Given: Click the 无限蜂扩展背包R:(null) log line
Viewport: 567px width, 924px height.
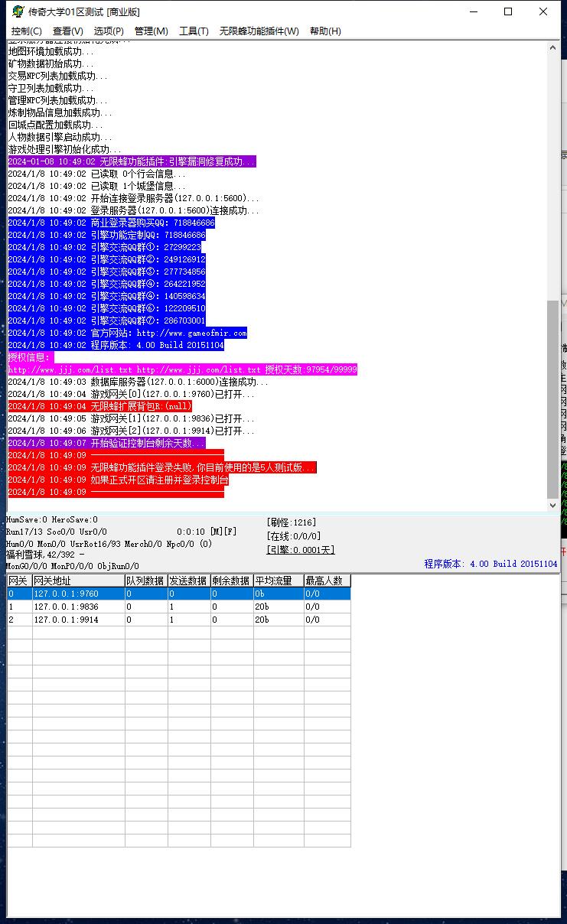Looking at the screenshot, I should 99,406.
